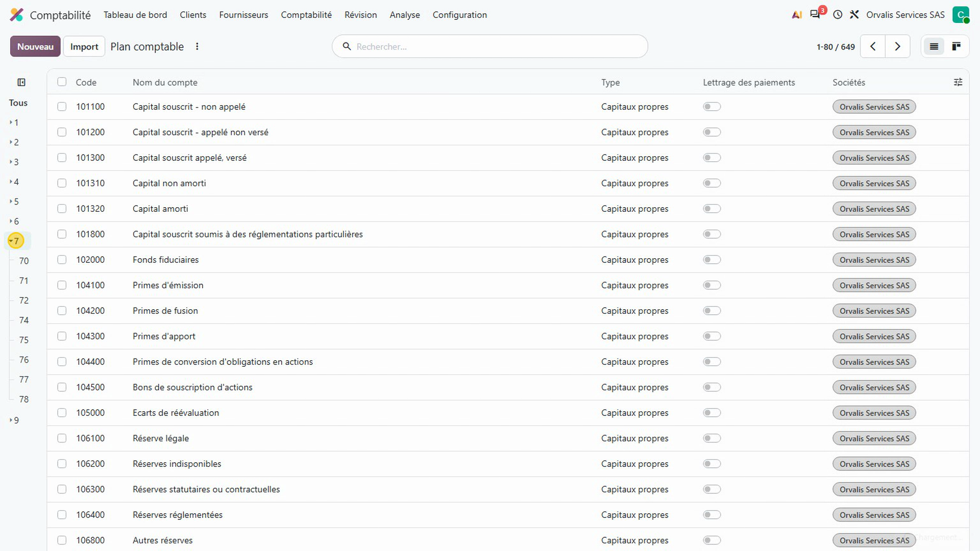Switch to list view

tap(934, 46)
